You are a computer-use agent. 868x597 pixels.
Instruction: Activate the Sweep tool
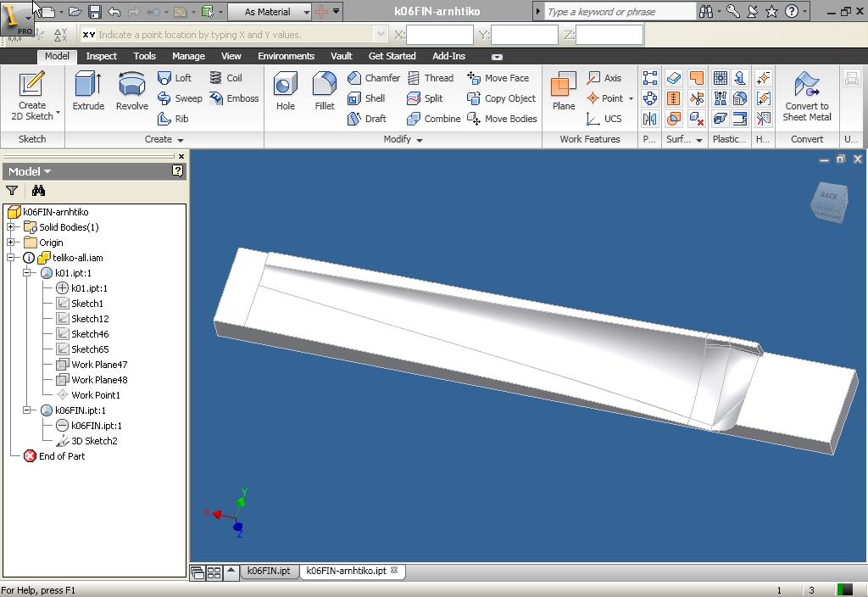[x=180, y=98]
